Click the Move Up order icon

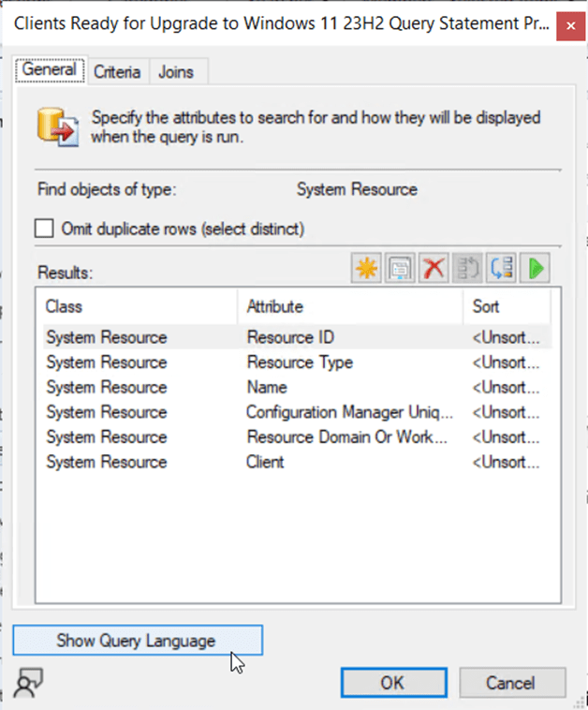click(x=468, y=269)
